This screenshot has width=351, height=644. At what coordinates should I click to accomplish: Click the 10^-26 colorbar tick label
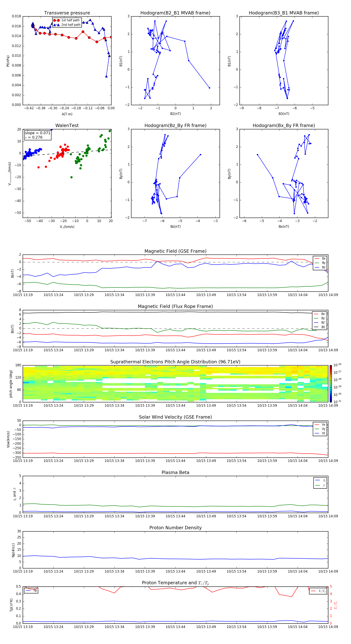pyautogui.click(x=337, y=365)
